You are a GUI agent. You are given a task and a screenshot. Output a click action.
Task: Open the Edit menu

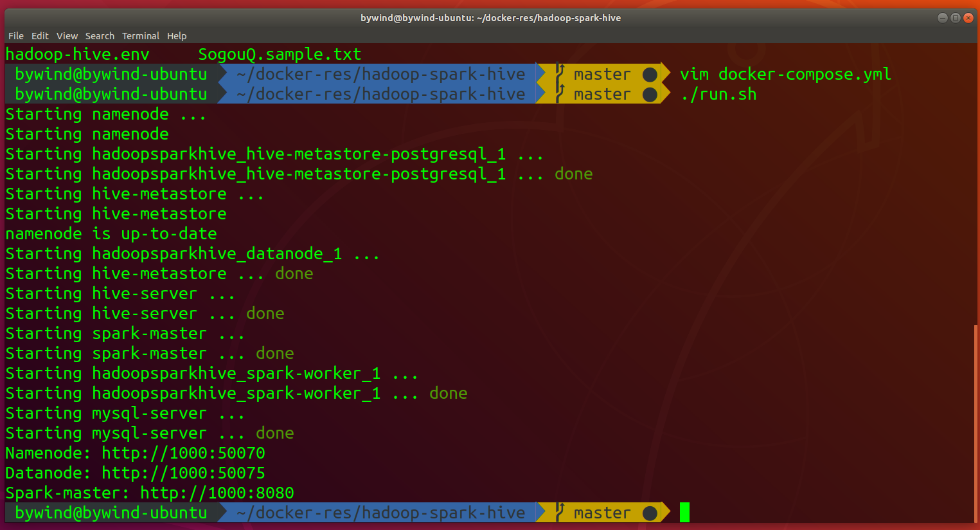click(x=40, y=36)
